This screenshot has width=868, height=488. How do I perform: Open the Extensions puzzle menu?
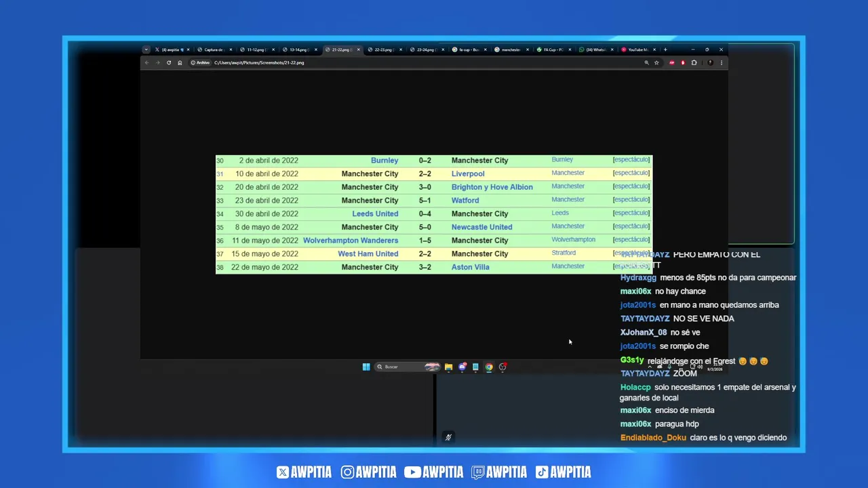pos(694,62)
